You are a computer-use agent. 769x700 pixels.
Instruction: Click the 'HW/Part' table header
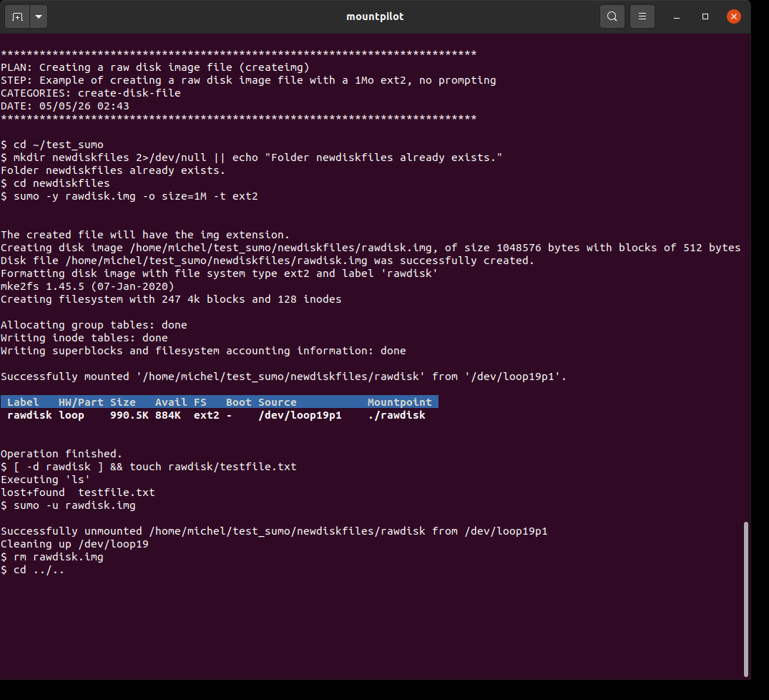coord(81,402)
